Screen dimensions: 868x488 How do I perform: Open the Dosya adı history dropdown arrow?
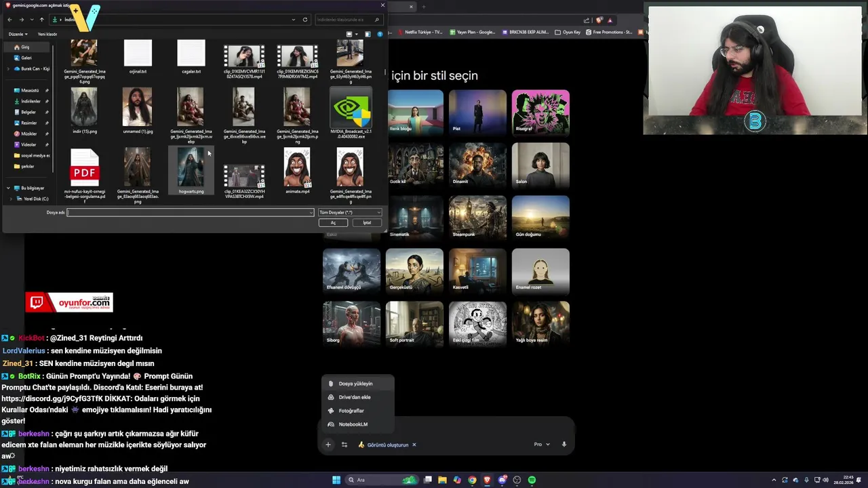click(x=311, y=212)
